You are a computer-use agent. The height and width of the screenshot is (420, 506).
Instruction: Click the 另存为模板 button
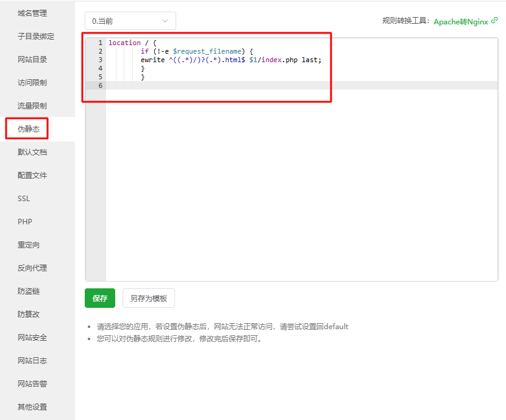[148, 299]
